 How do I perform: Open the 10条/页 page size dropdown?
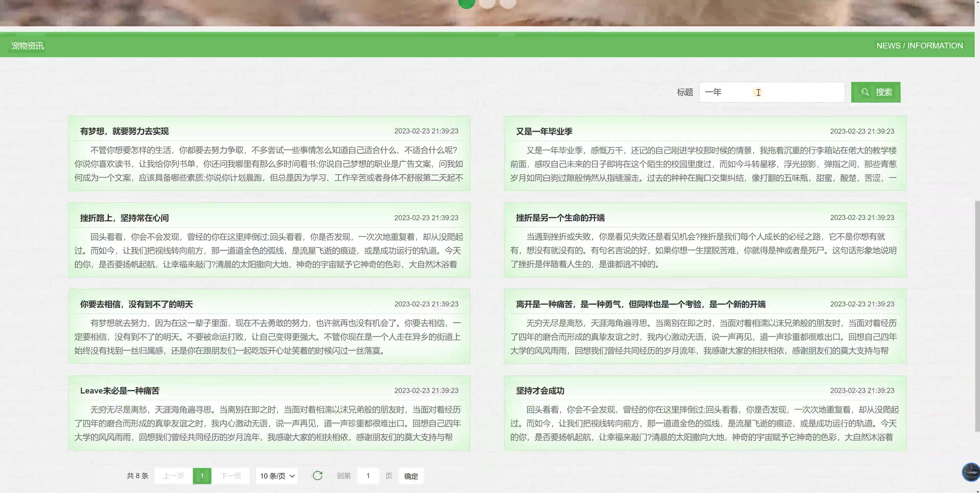pos(277,476)
